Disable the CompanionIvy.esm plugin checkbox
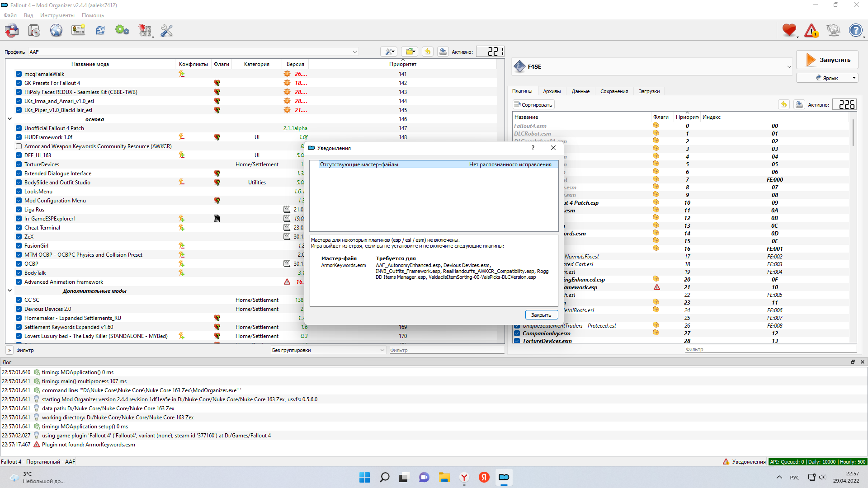The image size is (868, 488). click(517, 333)
